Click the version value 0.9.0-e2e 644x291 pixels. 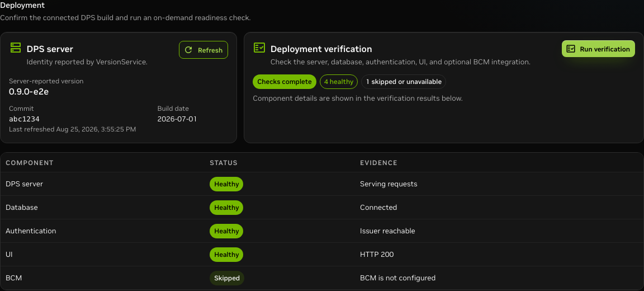pyautogui.click(x=29, y=92)
